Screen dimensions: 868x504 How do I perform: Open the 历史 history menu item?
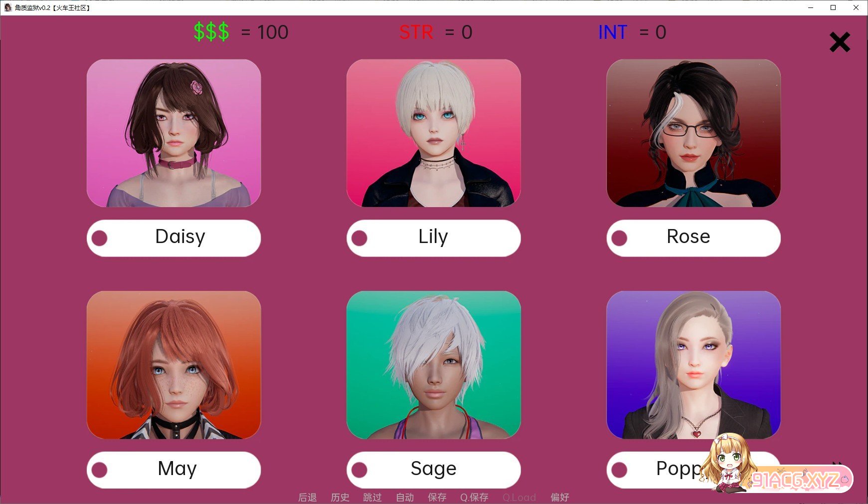coord(340,498)
